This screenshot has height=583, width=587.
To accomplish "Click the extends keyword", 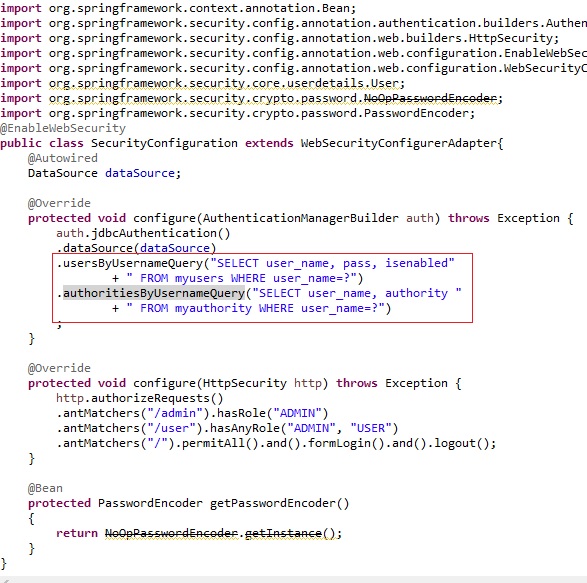I will pyautogui.click(x=269, y=143).
